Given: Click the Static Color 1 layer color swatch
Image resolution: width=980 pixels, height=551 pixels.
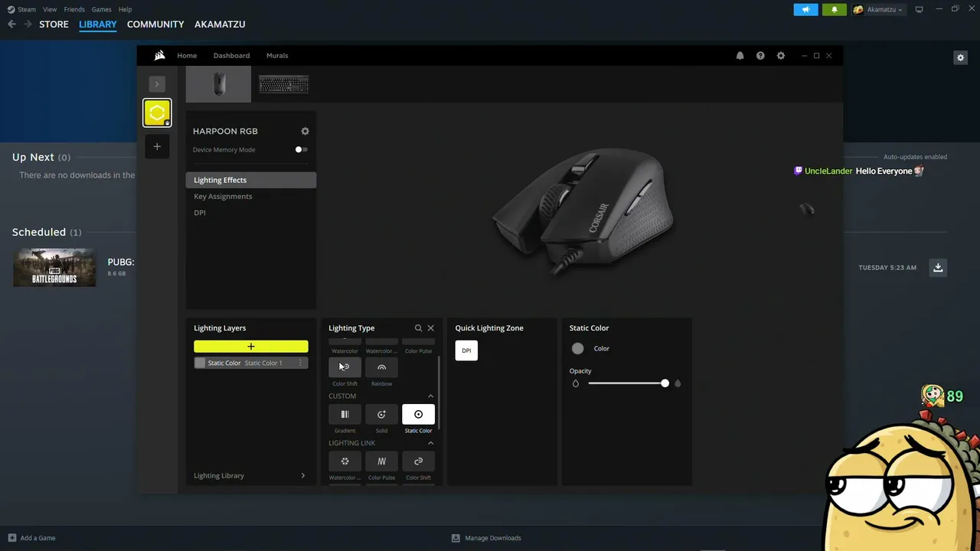Looking at the screenshot, I should pyautogui.click(x=200, y=363).
